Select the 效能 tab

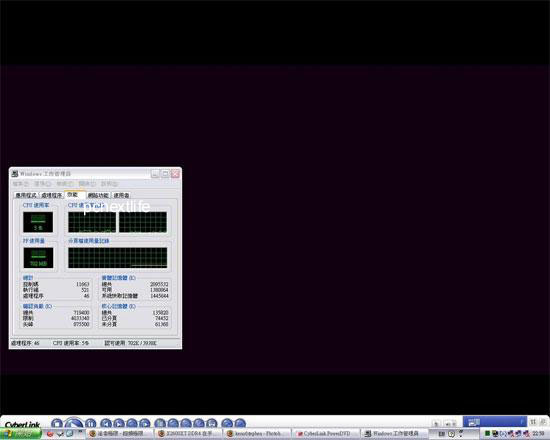point(73,194)
